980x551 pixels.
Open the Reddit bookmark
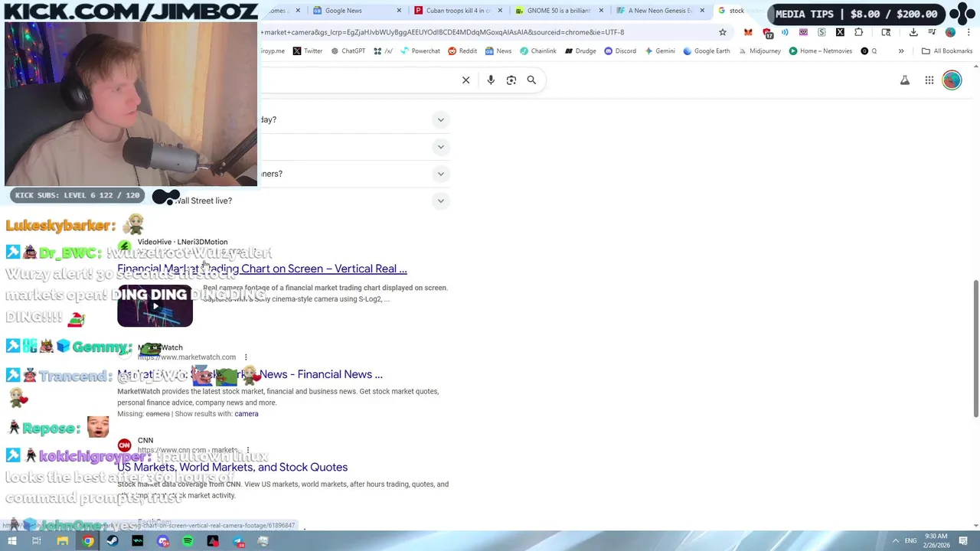pos(462,51)
